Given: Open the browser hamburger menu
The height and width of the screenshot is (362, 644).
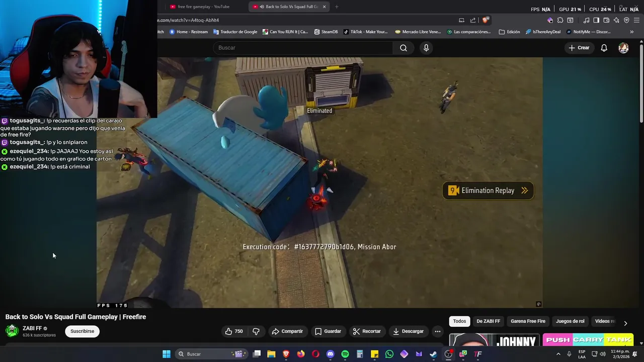Looking at the screenshot, I should pos(636,20).
